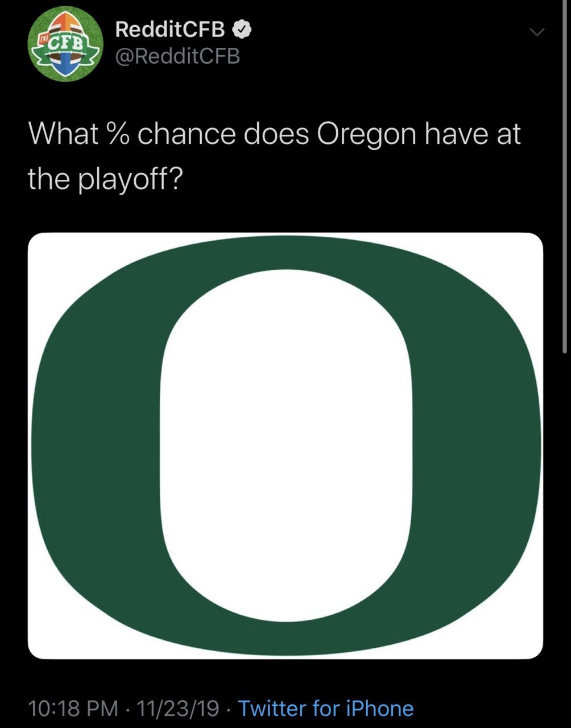Open the Twitter for iPhone link
Screen dimensions: 571x728
326,709
